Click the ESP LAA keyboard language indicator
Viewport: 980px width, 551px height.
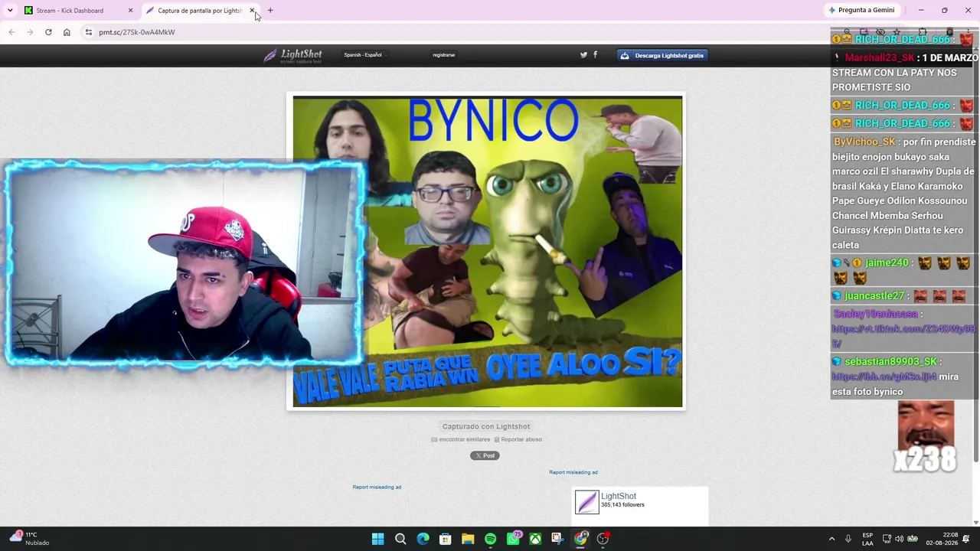(x=867, y=539)
